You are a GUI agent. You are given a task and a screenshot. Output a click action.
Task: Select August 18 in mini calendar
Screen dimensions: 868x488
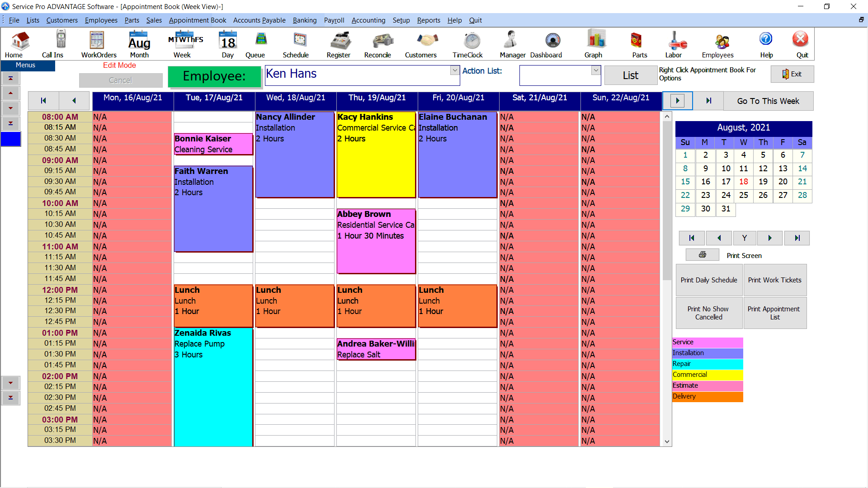point(743,182)
